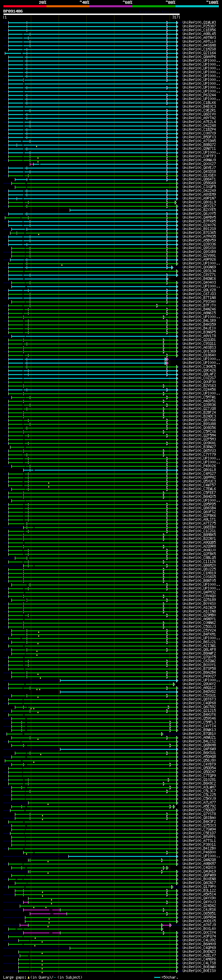
Task: Click the white query sequence ruler bar
Action: tap(92, 14)
